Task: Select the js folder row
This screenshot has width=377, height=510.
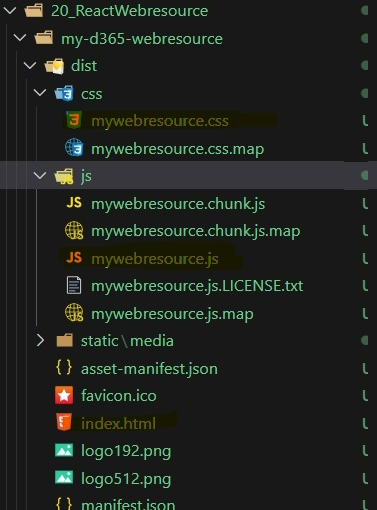Action: [188, 175]
